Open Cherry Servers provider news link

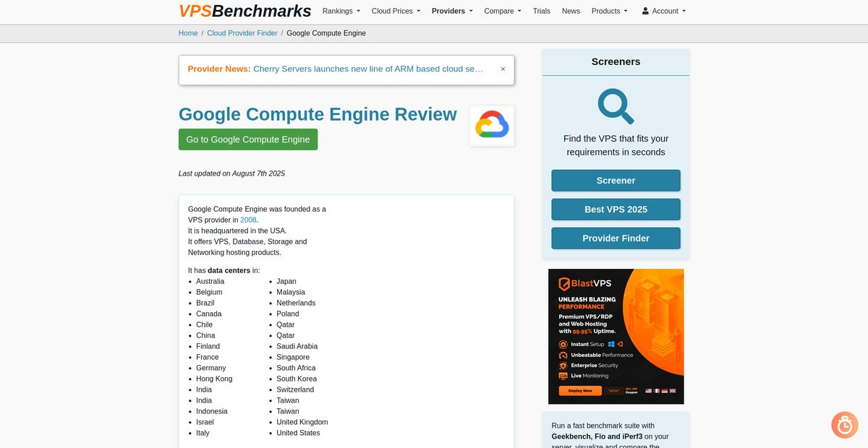tap(368, 69)
